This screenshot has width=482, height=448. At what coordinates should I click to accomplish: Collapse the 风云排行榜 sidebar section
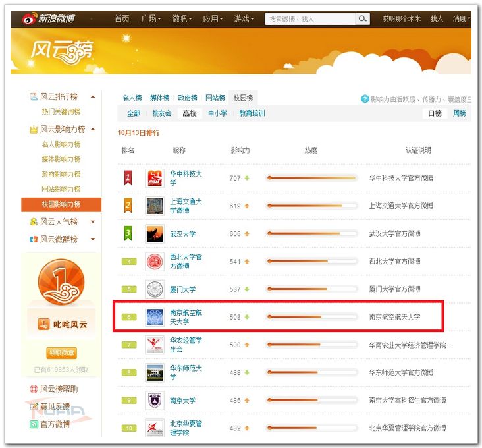92,97
